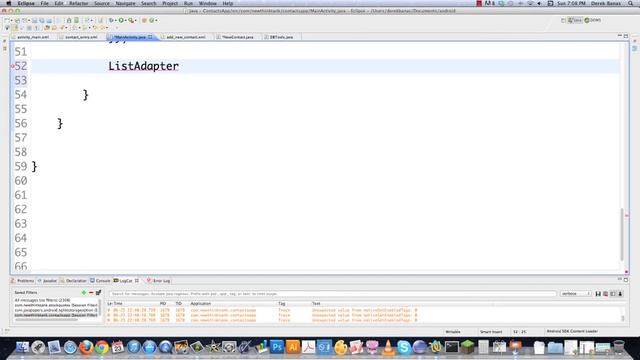Open Finder from the dock
Viewport: 640px width, 360px height.
coord(22,347)
